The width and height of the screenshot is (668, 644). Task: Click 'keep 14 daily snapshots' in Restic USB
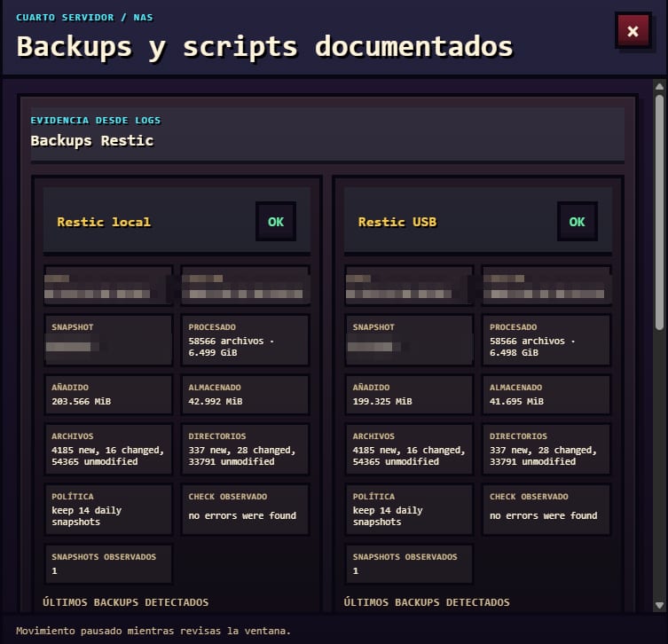pyautogui.click(x=388, y=515)
